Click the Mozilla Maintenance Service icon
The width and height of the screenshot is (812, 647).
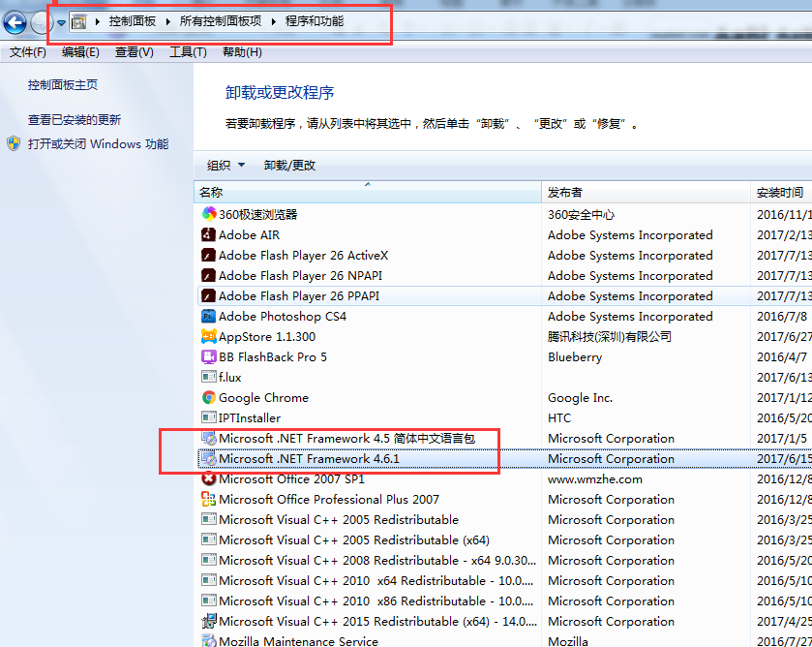[x=209, y=641]
